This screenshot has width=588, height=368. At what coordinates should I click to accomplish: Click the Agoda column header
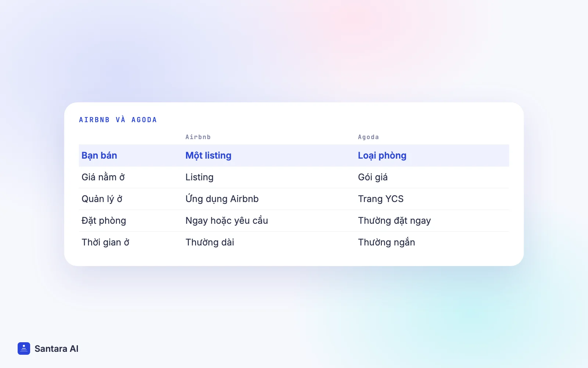click(368, 137)
